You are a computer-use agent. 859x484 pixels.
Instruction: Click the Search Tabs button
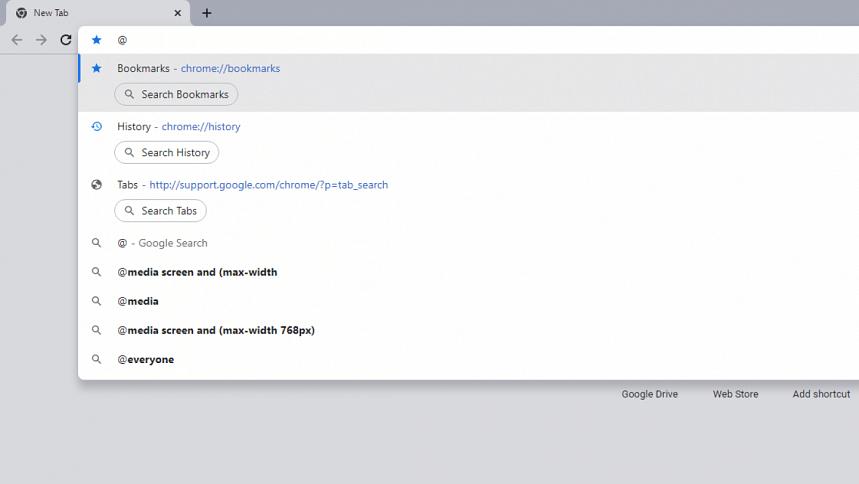(x=161, y=210)
